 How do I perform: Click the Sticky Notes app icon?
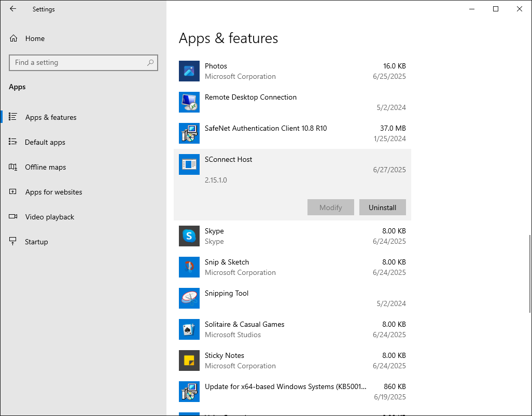click(x=189, y=360)
